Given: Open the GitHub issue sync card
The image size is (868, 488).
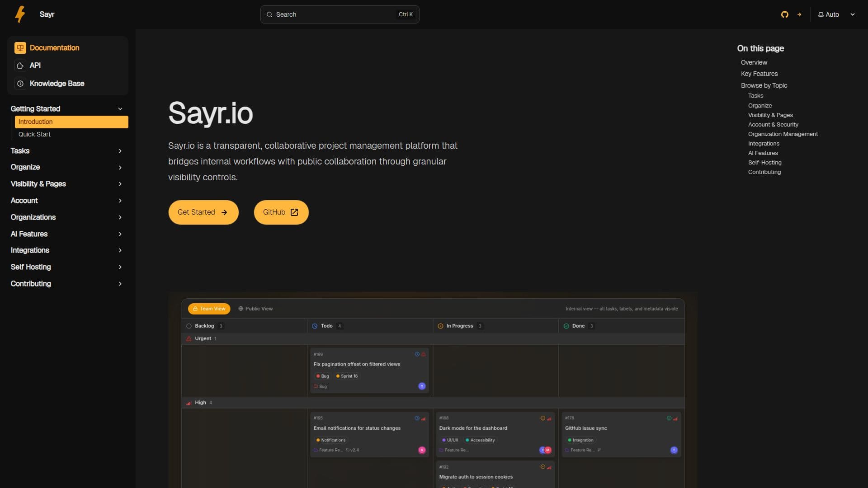Looking at the screenshot, I should tap(621, 434).
